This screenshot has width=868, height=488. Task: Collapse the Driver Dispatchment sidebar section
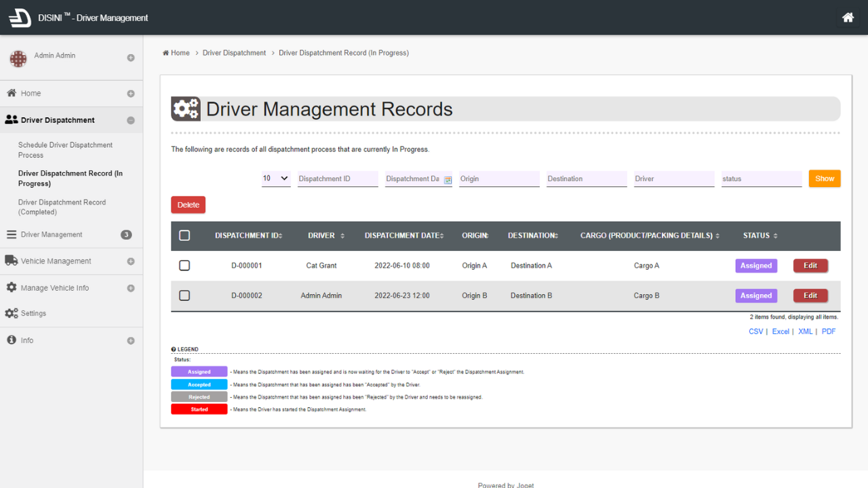point(131,121)
